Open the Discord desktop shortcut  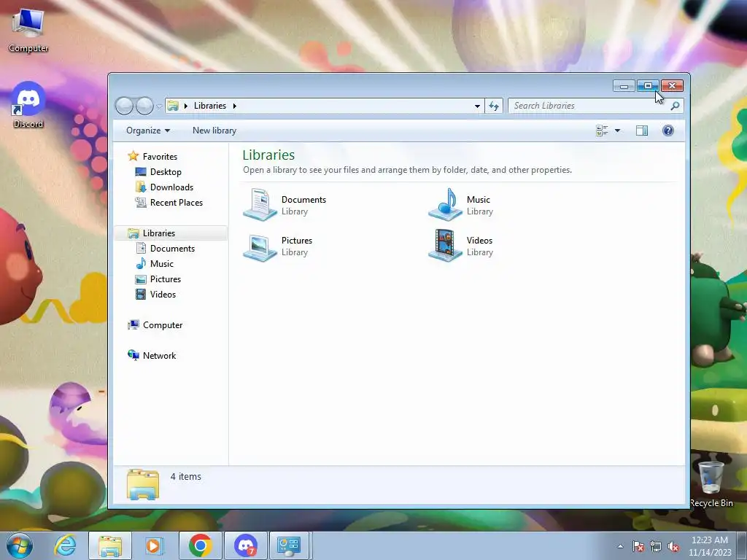click(28, 105)
